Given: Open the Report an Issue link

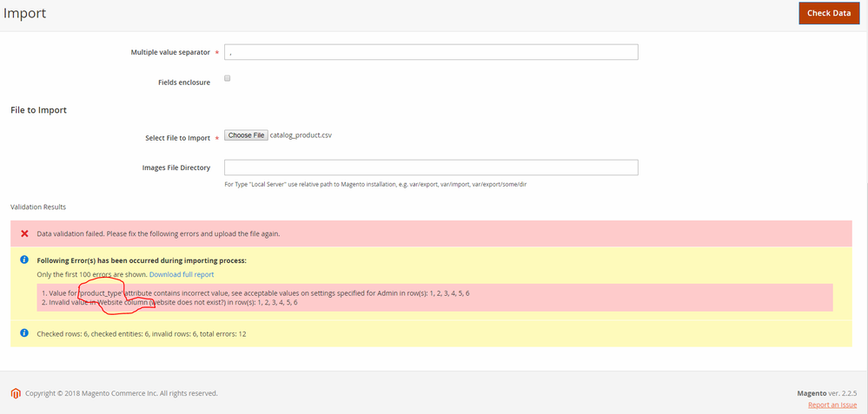Looking at the screenshot, I should [x=832, y=405].
